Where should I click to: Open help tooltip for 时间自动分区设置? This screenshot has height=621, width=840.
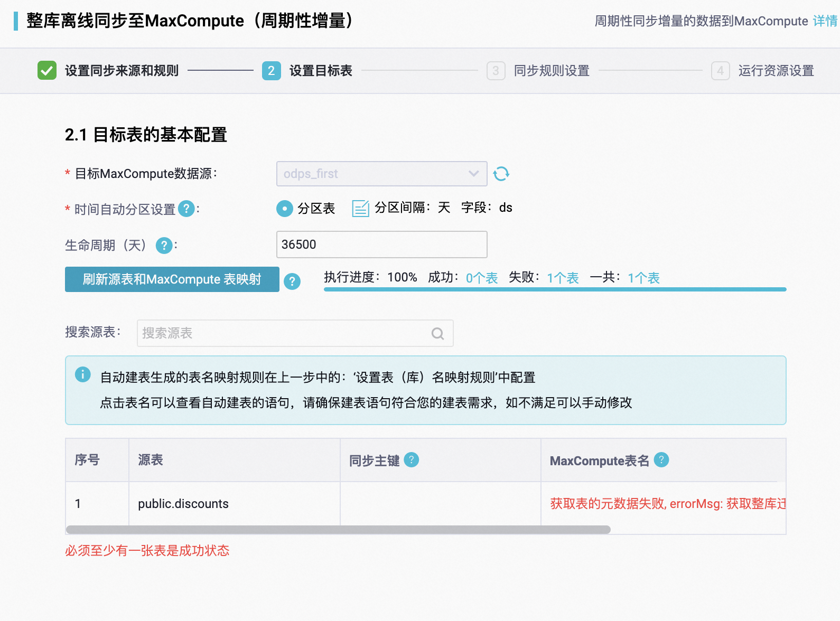(186, 209)
